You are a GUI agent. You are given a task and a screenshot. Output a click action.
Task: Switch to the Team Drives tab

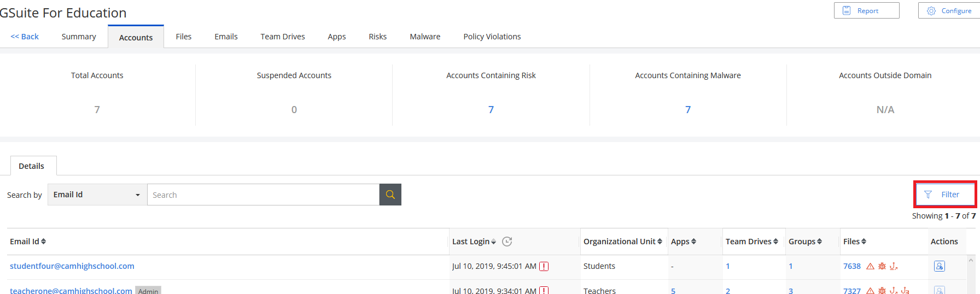click(282, 37)
